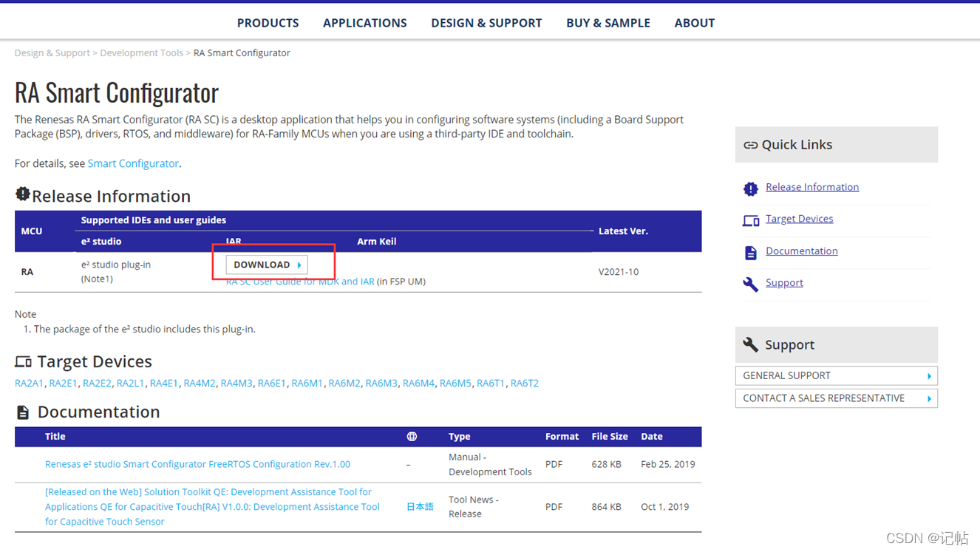This screenshot has width=980, height=552.
Task: Click the Oct 1, 2019 date cell
Action: tap(665, 507)
